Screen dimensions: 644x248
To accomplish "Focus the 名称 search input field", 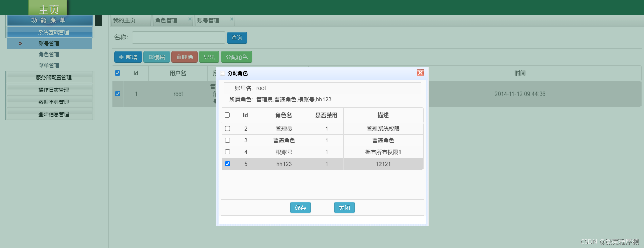I will click(x=178, y=38).
